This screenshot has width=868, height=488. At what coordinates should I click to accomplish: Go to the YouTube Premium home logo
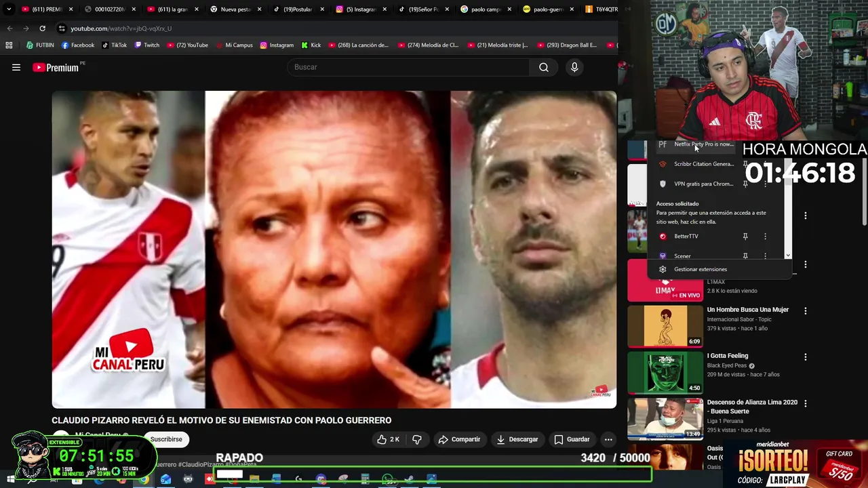pyautogui.click(x=56, y=67)
